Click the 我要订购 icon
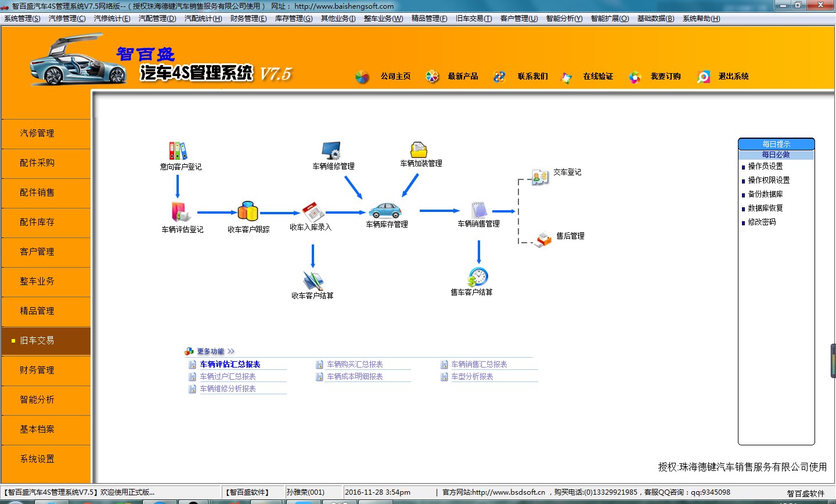This screenshot has height=504, width=836. coord(635,77)
